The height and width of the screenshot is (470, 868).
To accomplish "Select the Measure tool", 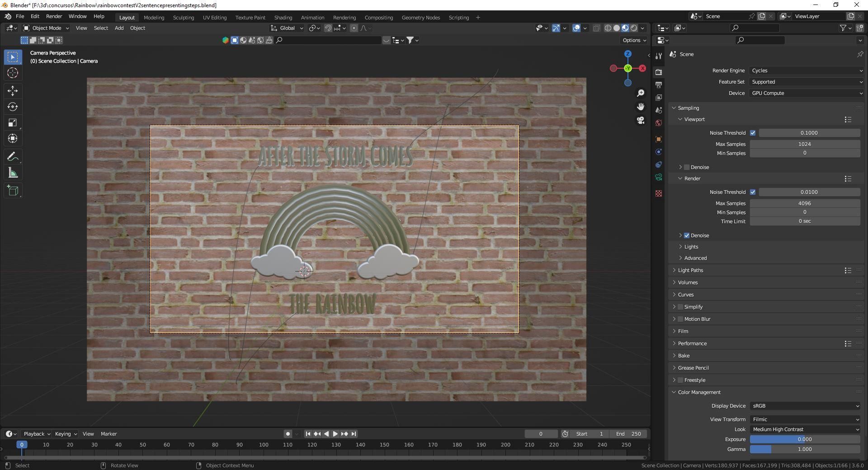I will [x=13, y=173].
